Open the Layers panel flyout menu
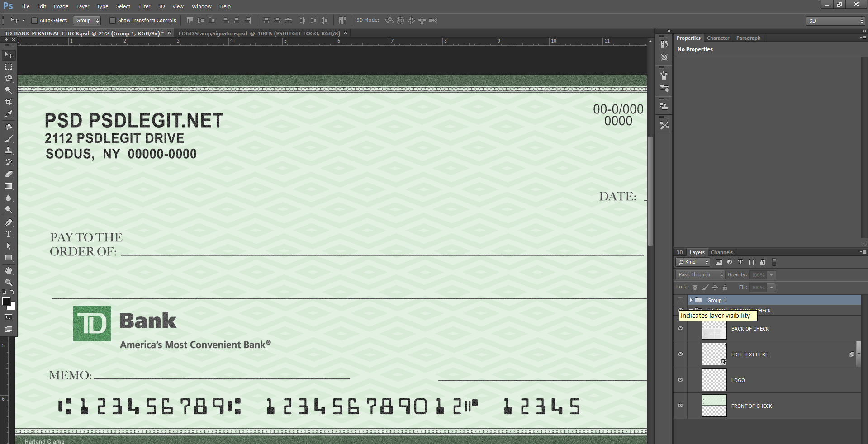Image resolution: width=868 pixels, height=444 pixels. click(863, 252)
